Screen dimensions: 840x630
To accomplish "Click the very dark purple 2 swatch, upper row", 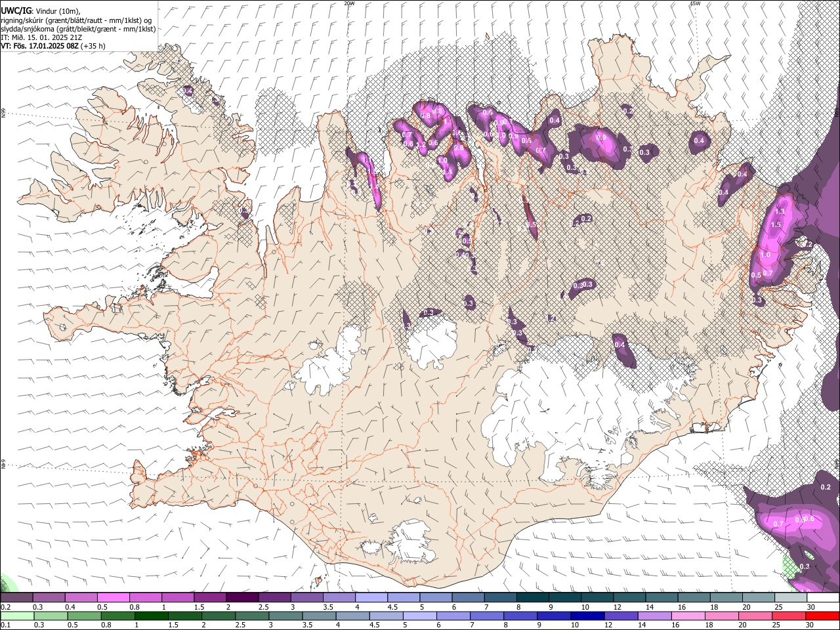I will coord(242,598).
